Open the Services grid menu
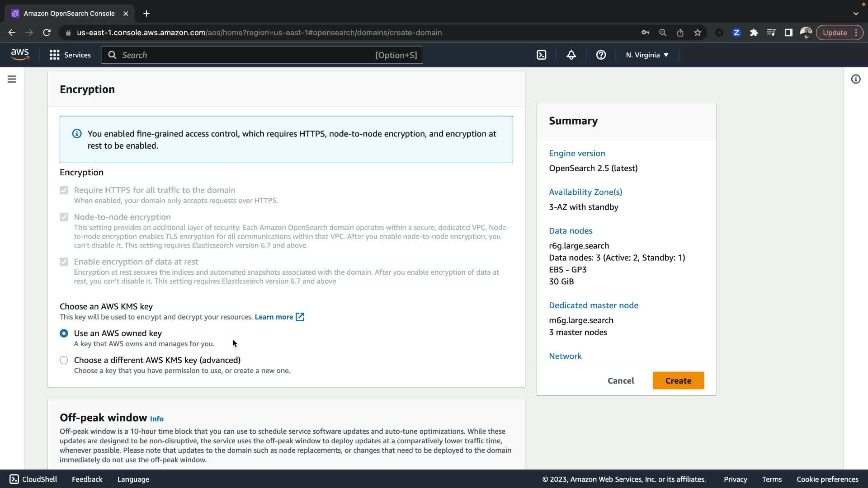This screenshot has width=868, height=488. [x=70, y=55]
